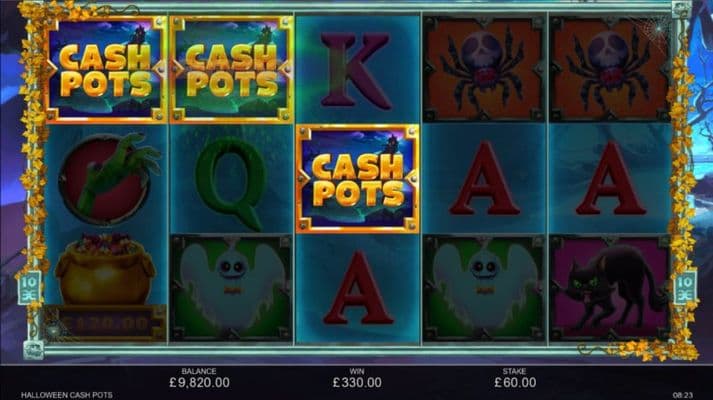The image size is (713, 400).
Task: Select the ghost symbol on reel four
Action: click(x=484, y=288)
